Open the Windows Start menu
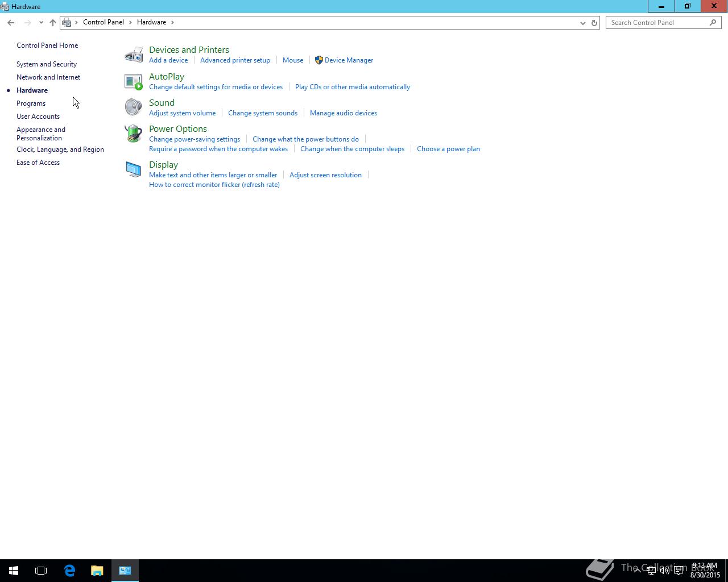 pyautogui.click(x=14, y=571)
